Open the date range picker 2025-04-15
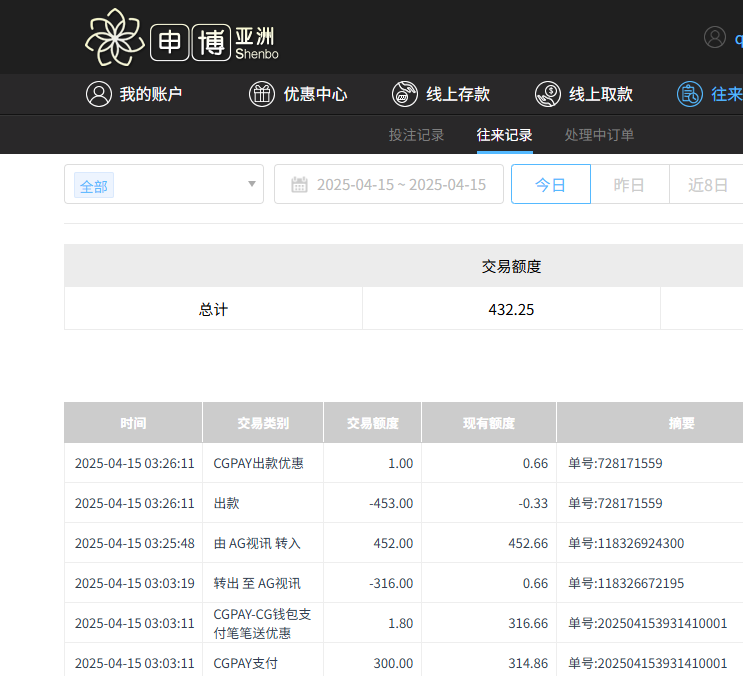Image resolution: width=743 pixels, height=676 pixels. click(x=400, y=184)
